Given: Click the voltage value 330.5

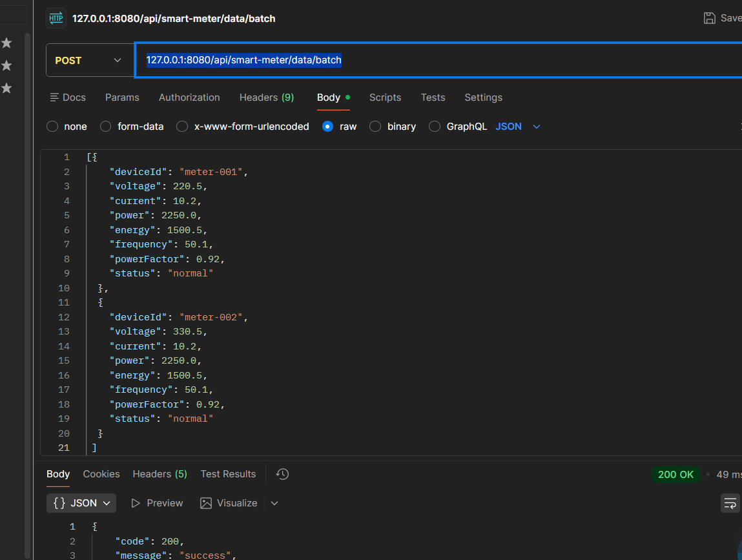Looking at the screenshot, I should (187, 331).
